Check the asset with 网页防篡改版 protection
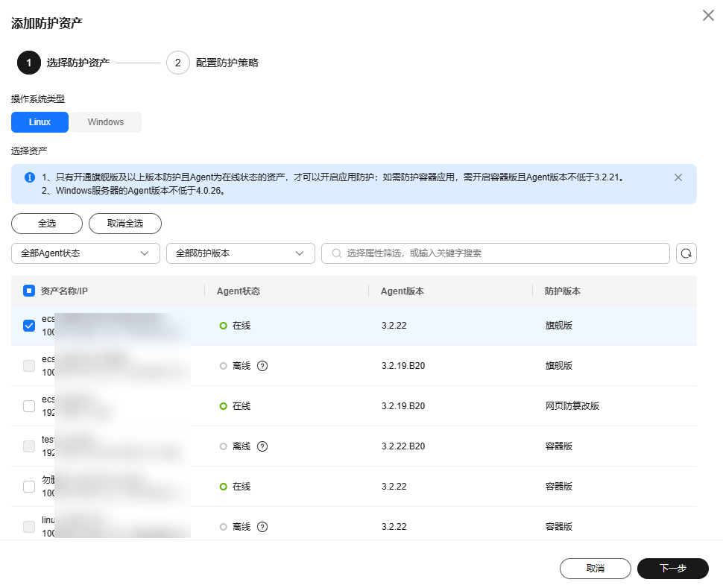This screenshot has height=588, width=723. [29, 406]
